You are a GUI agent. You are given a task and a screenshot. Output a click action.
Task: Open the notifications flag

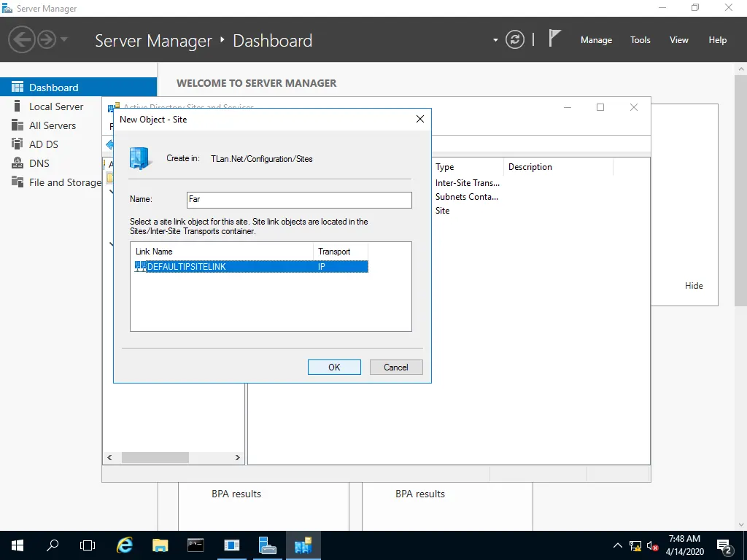[554, 39]
